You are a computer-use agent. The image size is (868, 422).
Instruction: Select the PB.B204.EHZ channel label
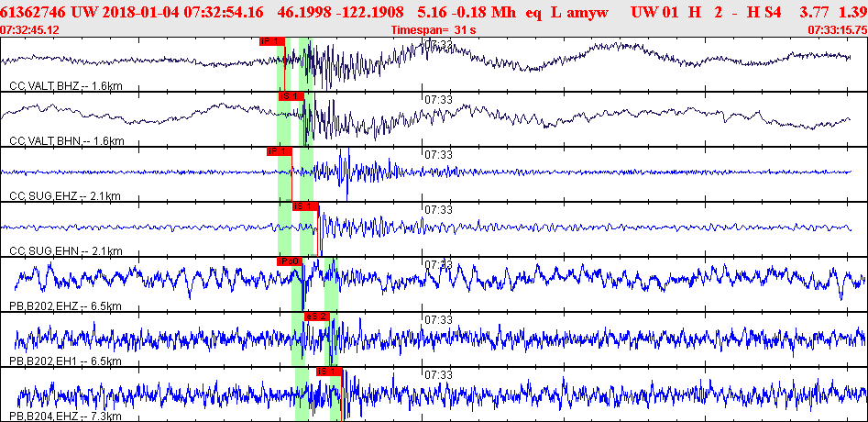point(64,416)
